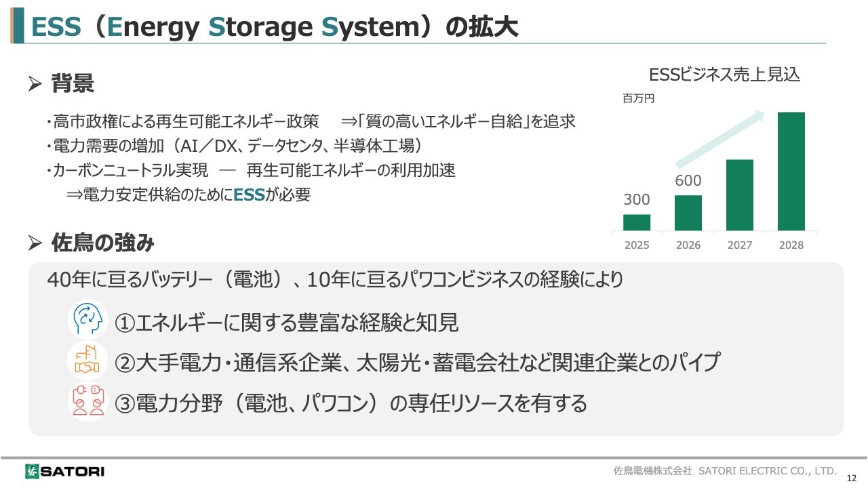Image resolution: width=868 pixels, height=488 pixels.
Task: Select the 2025 bar in the sales chart
Action: coord(636,222)
